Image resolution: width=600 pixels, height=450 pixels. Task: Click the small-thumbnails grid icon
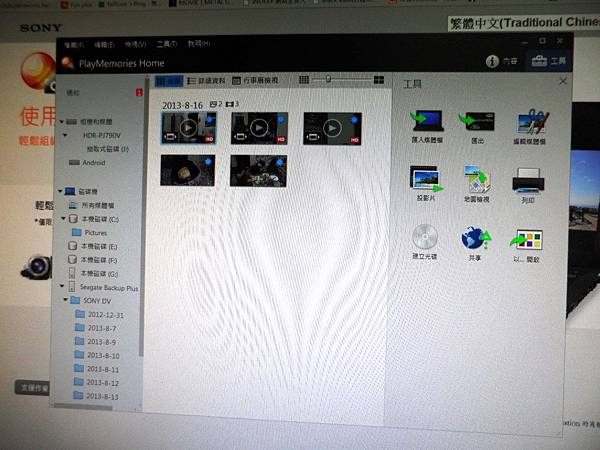(x=304, y=80)
